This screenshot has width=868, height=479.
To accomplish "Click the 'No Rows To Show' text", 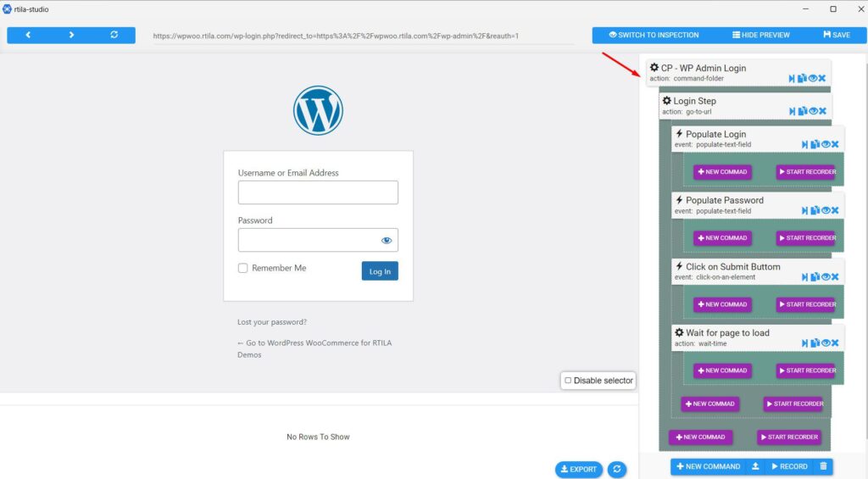I will (x=318, y=437).
